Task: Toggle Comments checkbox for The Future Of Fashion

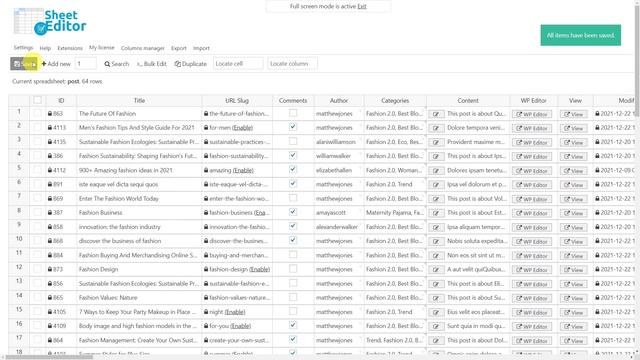Action: (293, 113)
